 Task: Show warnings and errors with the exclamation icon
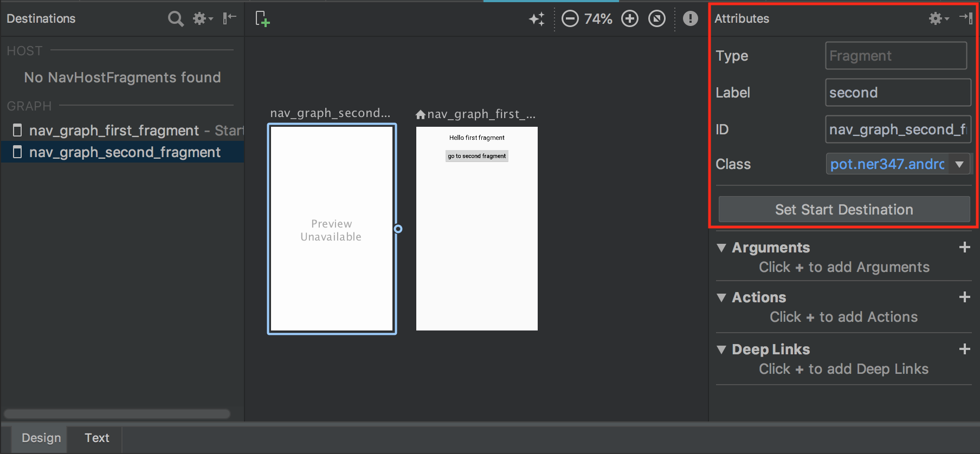690,19
